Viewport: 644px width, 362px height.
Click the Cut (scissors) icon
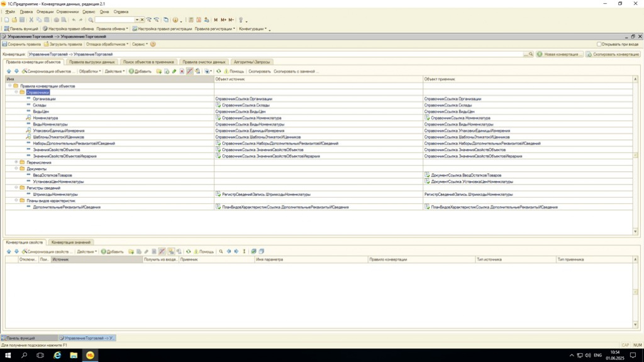pyautogui.click(x=31, y=20)
